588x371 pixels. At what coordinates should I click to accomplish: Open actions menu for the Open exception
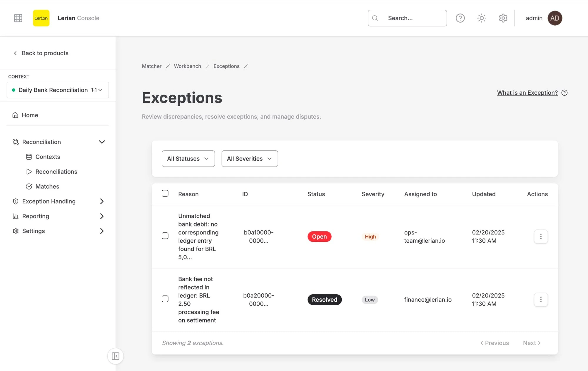(541, 236)
